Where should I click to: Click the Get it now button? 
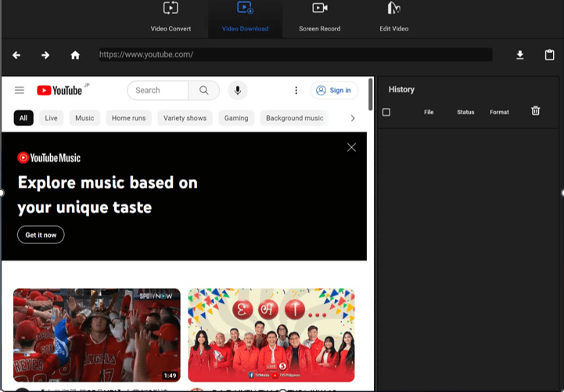[x=41, y=235]
